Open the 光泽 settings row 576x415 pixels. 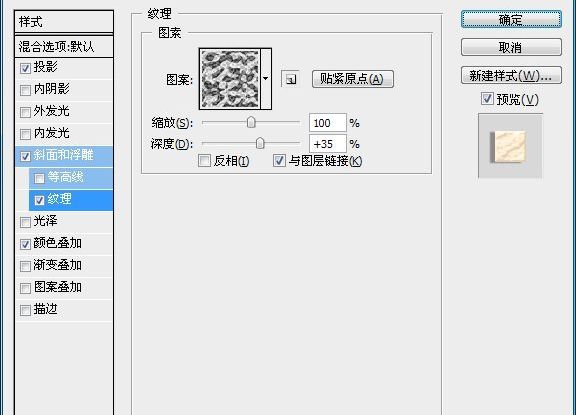[64, 222]
